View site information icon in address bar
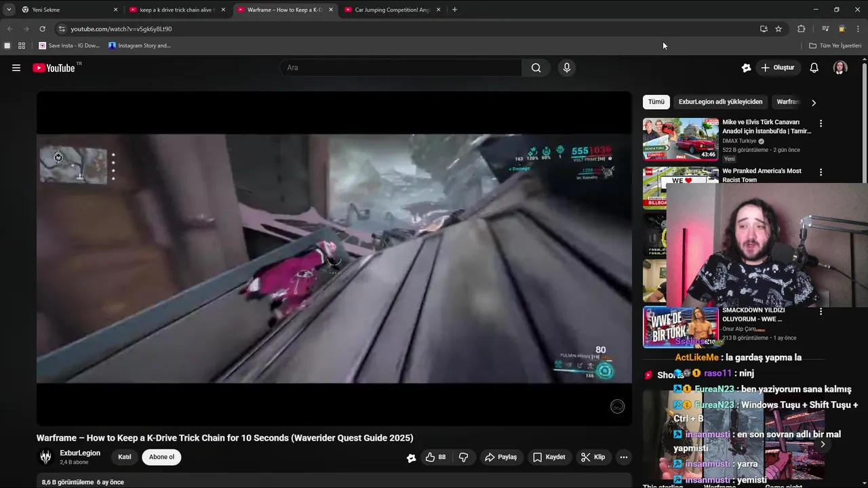The image size is (868, 488). 62,29
